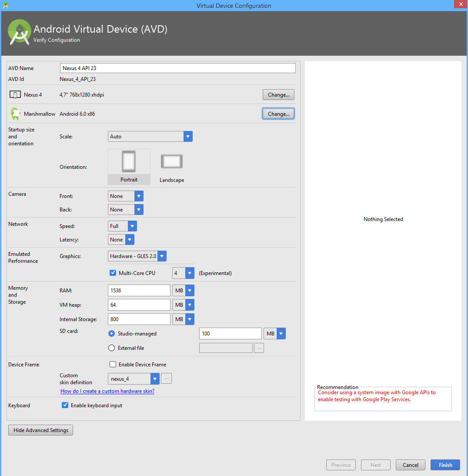Enable Device Frame checkbox
The height and width of the screenshot is (476, 468).
113,364
